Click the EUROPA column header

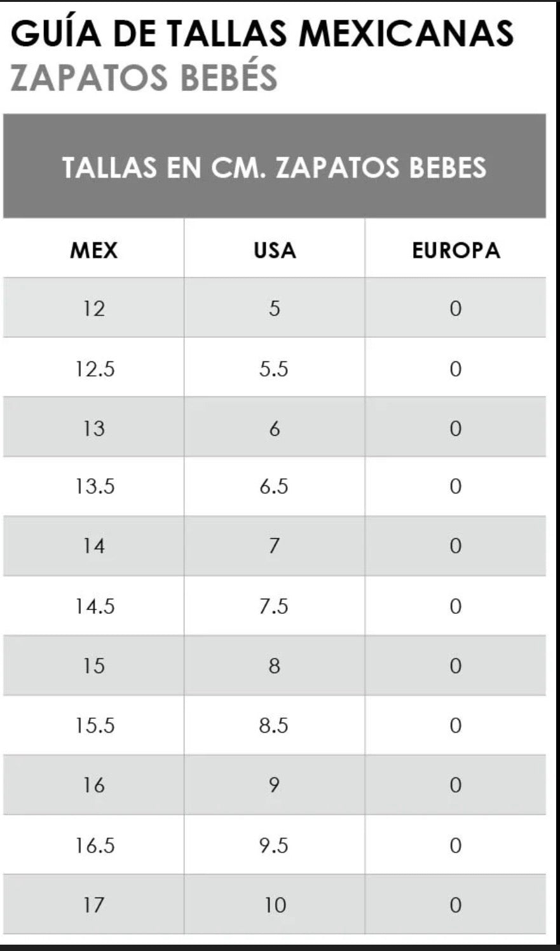(x=456, y=250)
